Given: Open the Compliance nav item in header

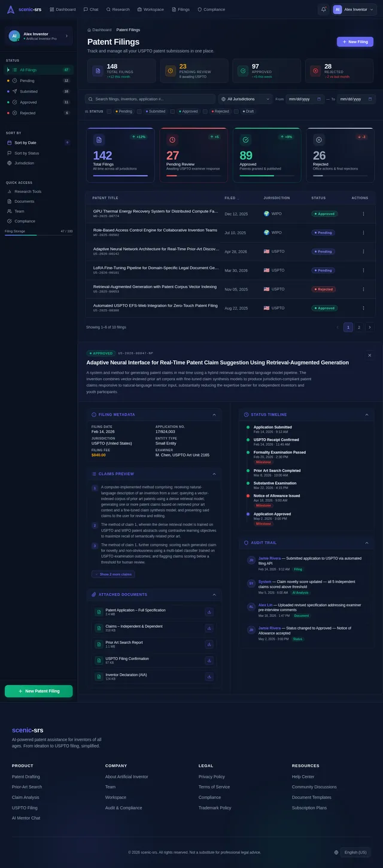Looking at the screenshot, I should pyautogui.click(x=211, y=10).
